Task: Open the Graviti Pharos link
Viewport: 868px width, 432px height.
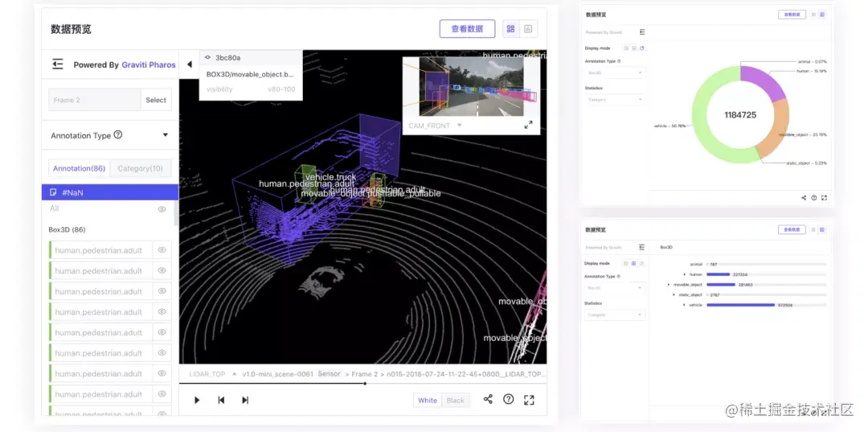Action: (x=149, y=65)
